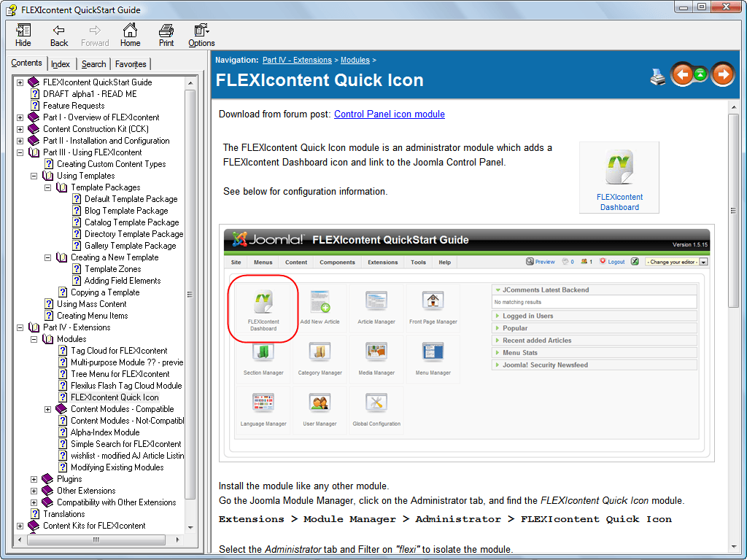
Task: Click the page icon beside Feature Requests
Action: (35, 106)
